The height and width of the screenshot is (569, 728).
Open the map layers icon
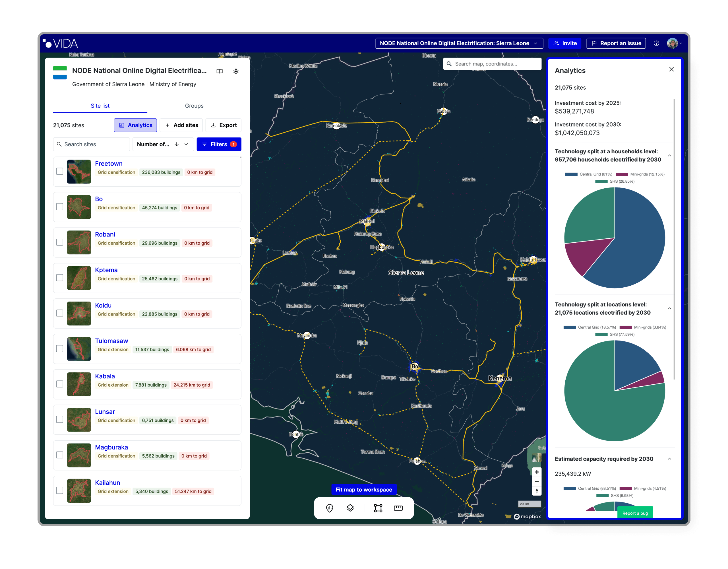pyautogui.click(x=350, y=508)
